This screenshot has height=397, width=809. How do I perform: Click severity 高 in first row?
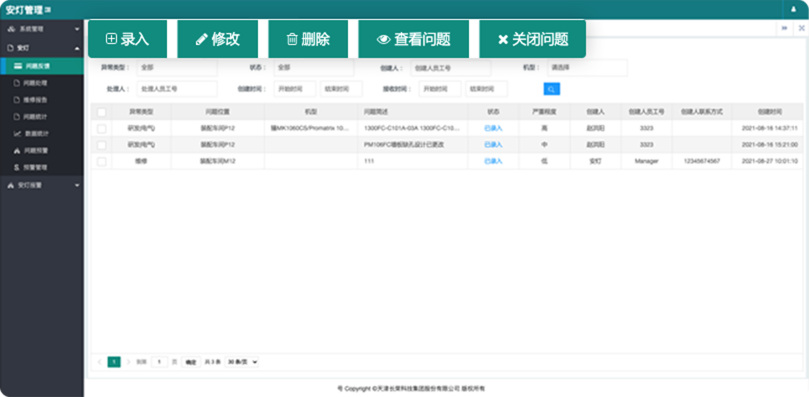coord(544,129)
